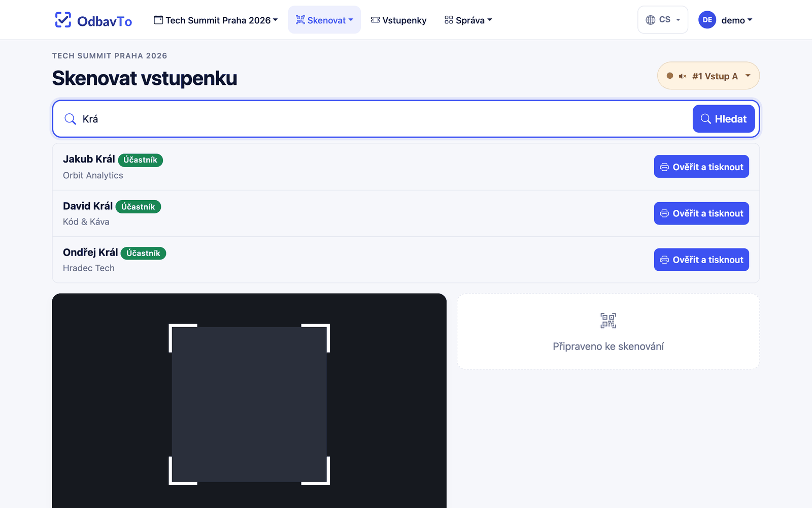Click the muted speaker icon in Vstup A pill
The height and width of the screenshot is (508, 812).
[x=683, y=76]
